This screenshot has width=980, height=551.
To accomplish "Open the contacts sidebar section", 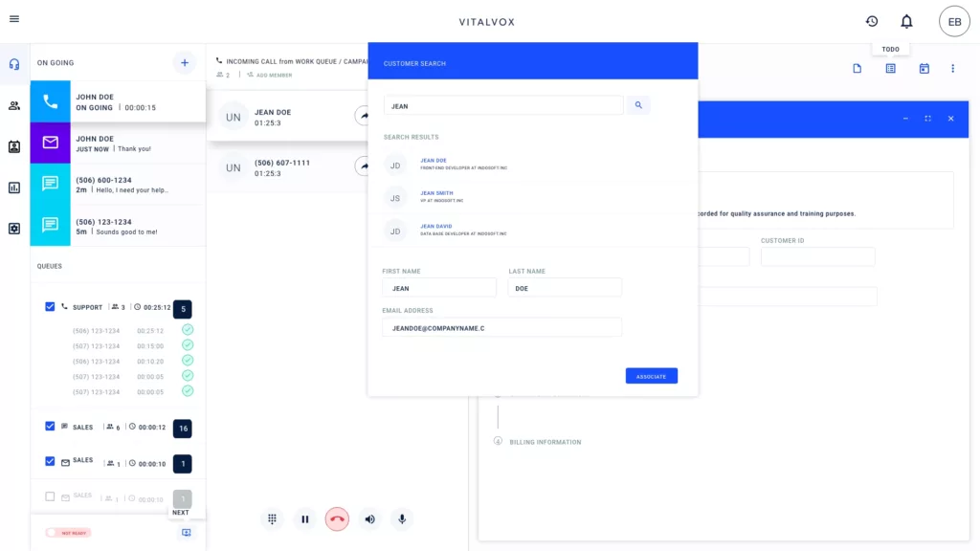I will tap(12, 105).
